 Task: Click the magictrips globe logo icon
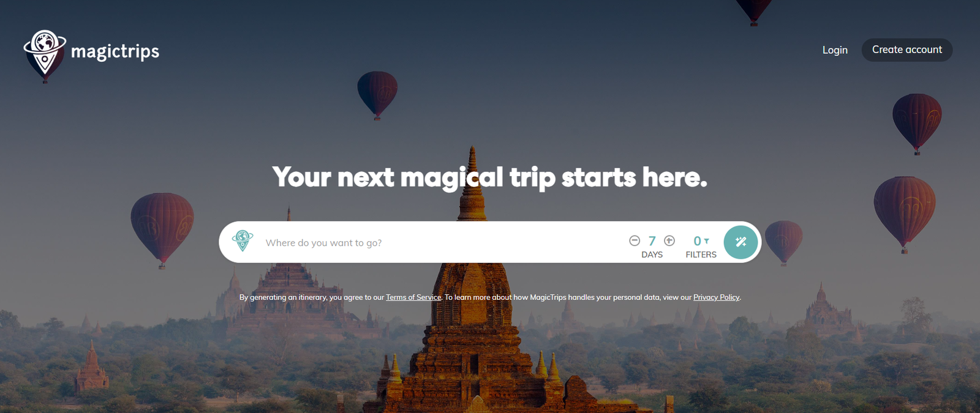coord(45,53)
